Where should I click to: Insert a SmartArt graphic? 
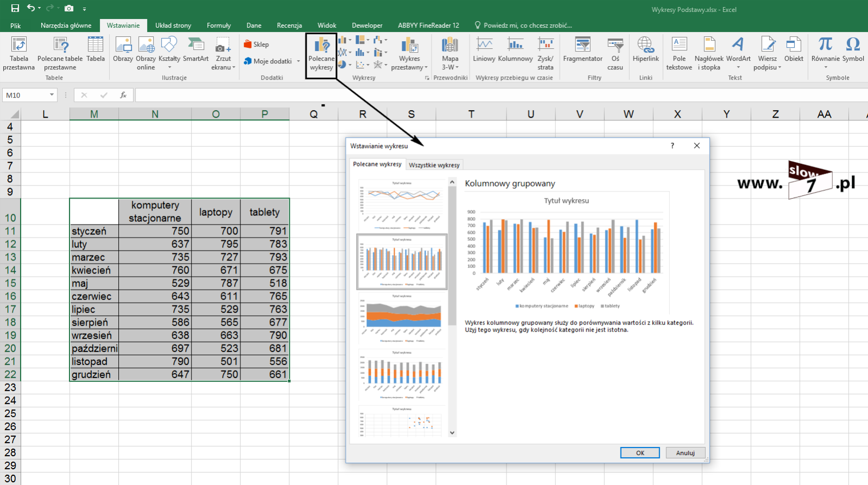(196, 49)
